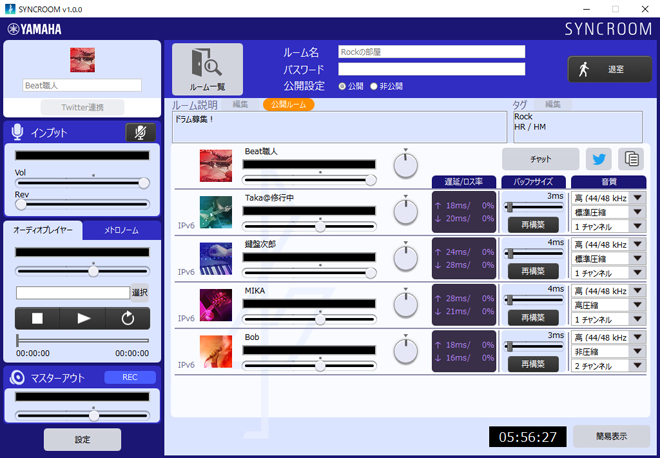Switch to the メトロノーム tab
Viewport: 660px width, 458px height.
point(120,231)
